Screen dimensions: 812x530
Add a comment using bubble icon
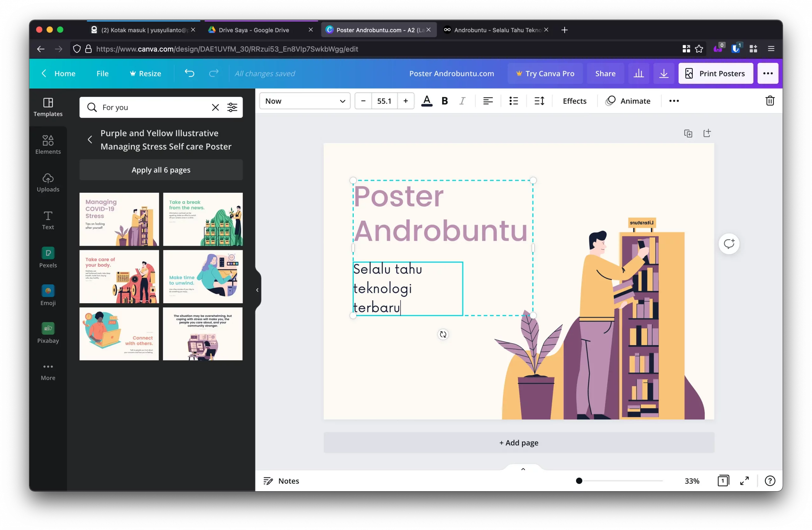click(x=729, y=244)
